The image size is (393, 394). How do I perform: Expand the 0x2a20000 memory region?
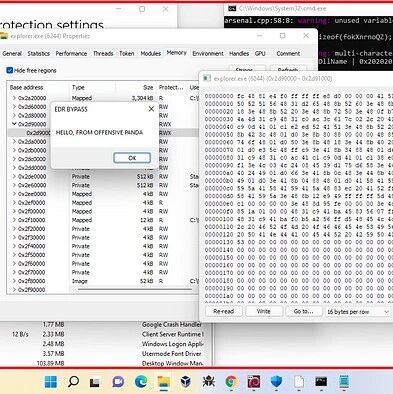coord(14,98)
